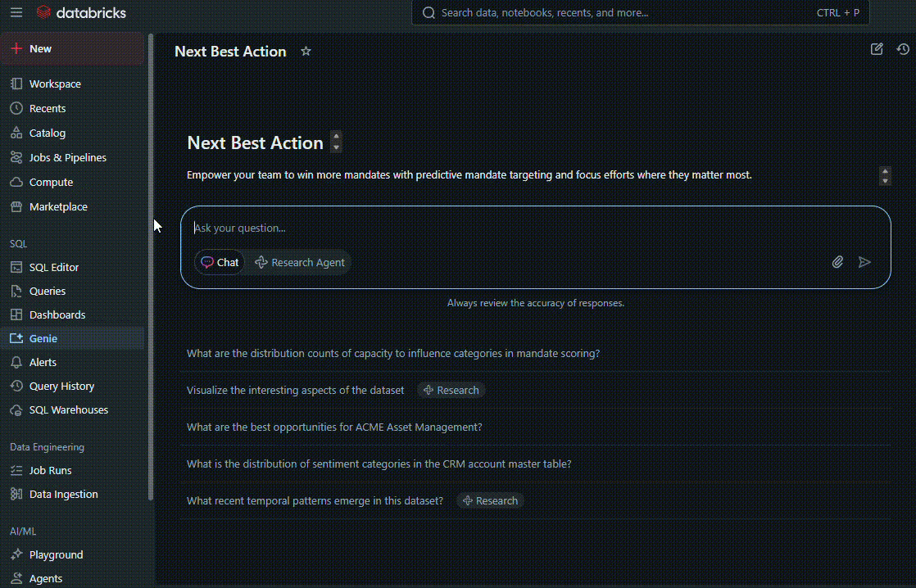Click sentiment categories distribution question
The height and width of the screenshot is (588, 916).
pyautogui.click(x=379, y=464)
